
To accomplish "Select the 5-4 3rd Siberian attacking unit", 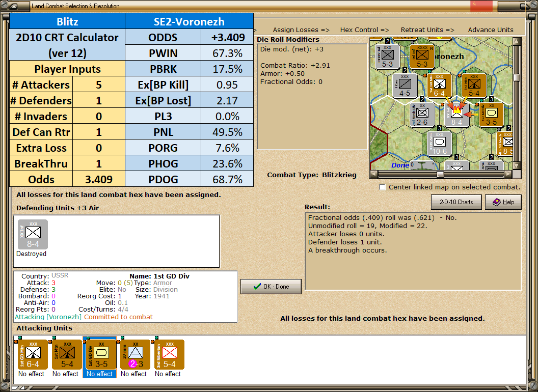I will tap(170, 355).
